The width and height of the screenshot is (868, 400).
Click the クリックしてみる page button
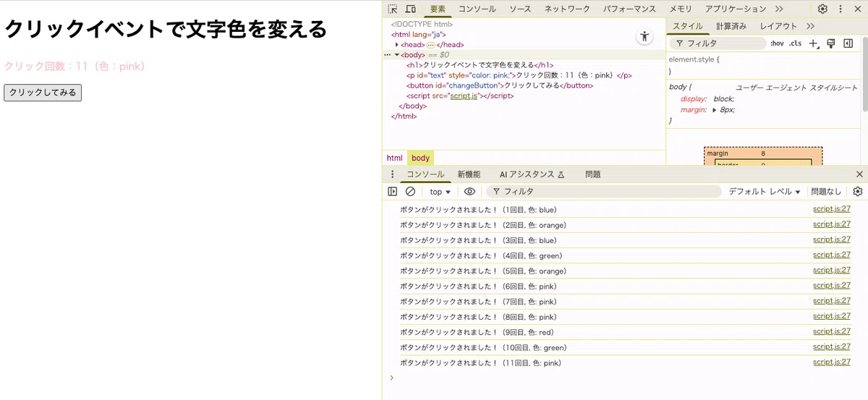pyautogui.click(x=43, y=93)
